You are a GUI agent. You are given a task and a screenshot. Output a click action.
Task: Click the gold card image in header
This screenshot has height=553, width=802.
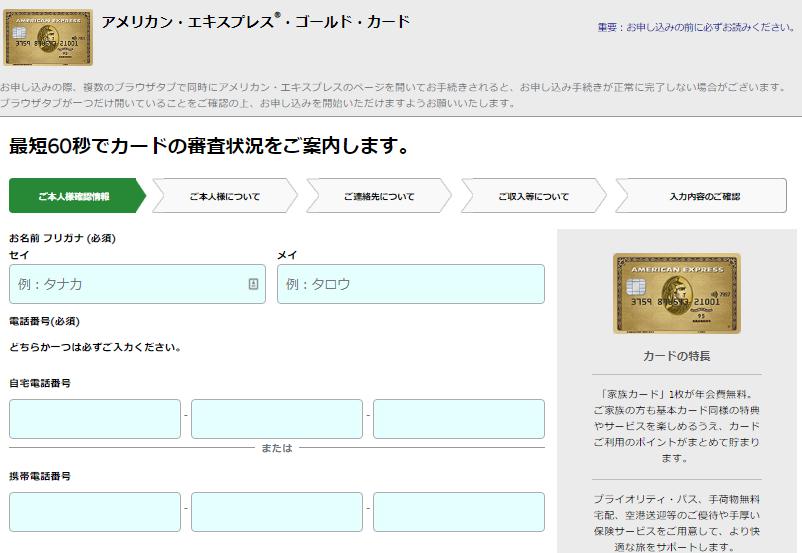click(48, 37)
